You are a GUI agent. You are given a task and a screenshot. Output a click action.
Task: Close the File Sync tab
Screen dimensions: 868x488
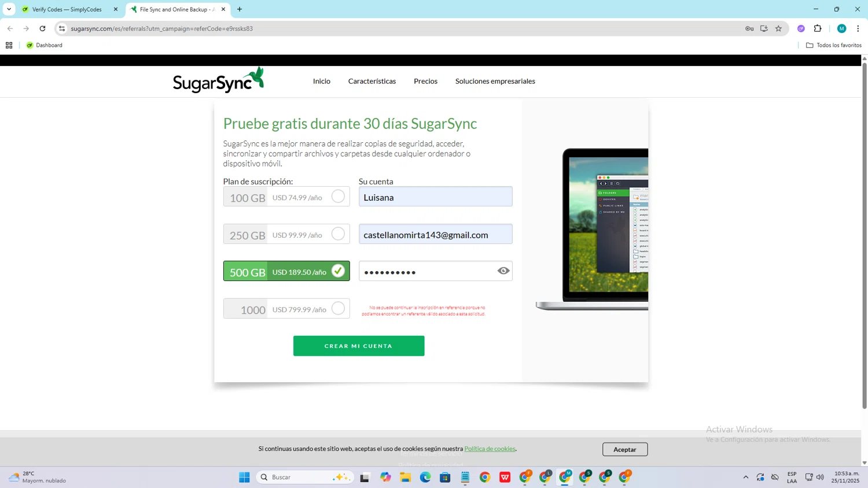223,9
